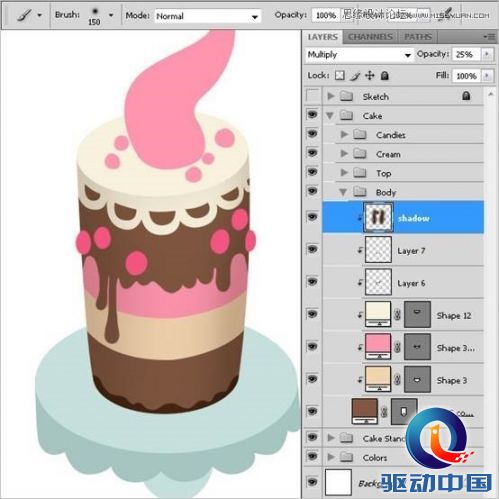Expand the Candies group

tap(344, 135)
